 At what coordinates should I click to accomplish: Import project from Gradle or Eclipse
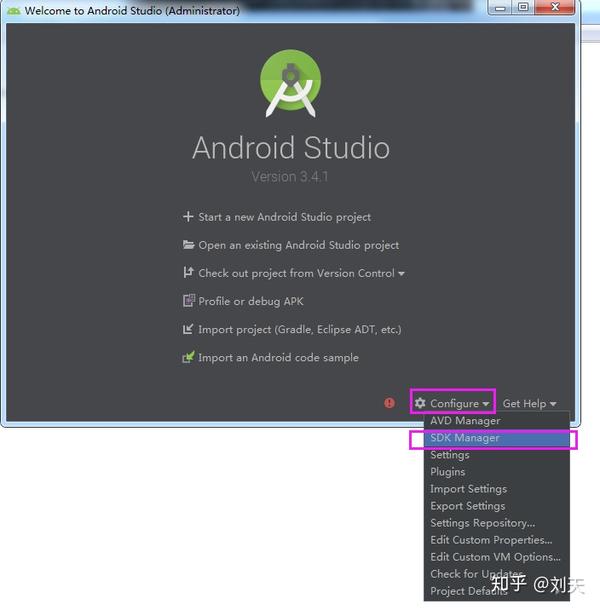tap(300, 330)
